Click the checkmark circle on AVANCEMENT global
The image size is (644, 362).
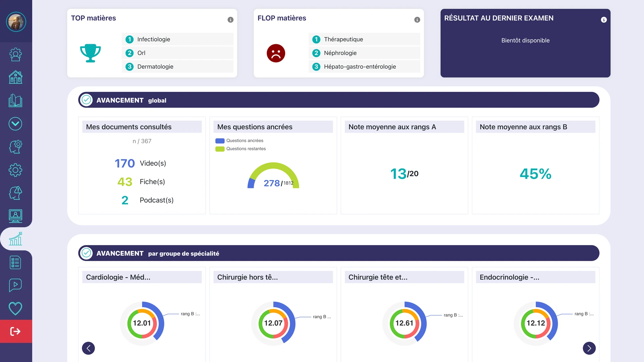[x=87, y=100]
